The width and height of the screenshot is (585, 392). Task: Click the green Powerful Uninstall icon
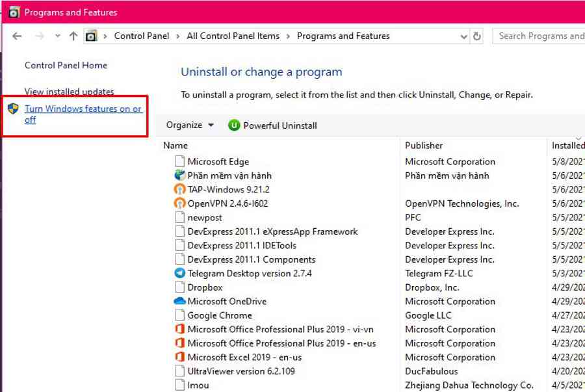pyautogui.click(x=234, y=125)
